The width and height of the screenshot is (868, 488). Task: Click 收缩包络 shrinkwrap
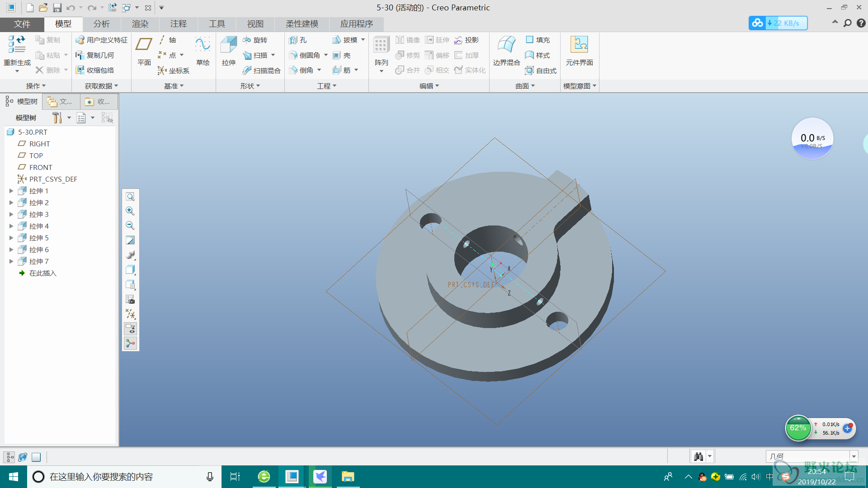[95, 70]
